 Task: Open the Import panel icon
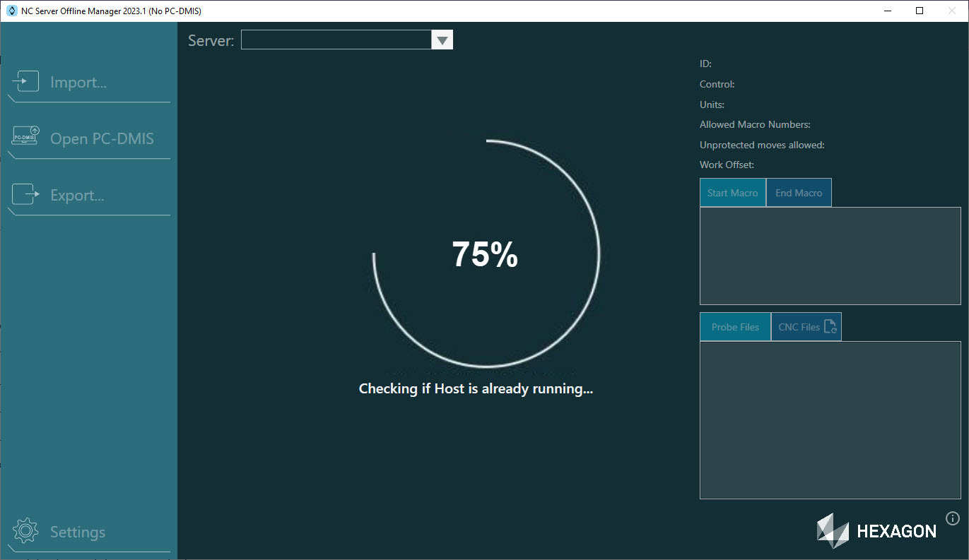tap(25, 81)
